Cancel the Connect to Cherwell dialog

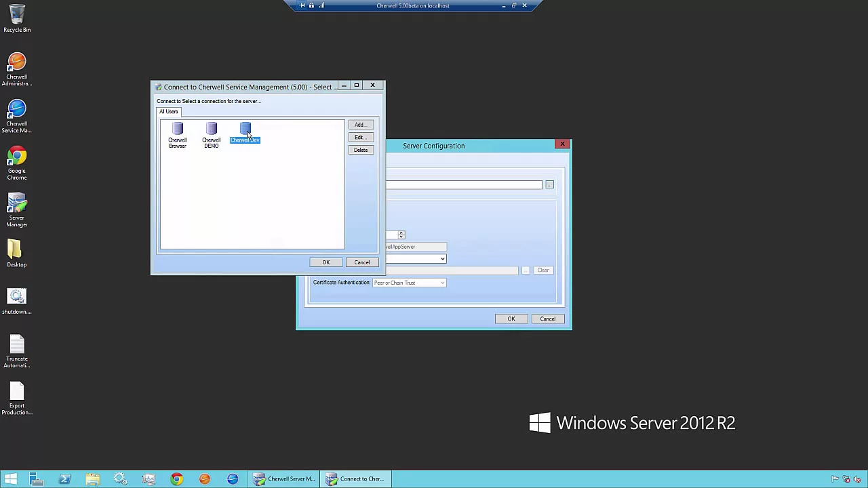coord(361,262)
